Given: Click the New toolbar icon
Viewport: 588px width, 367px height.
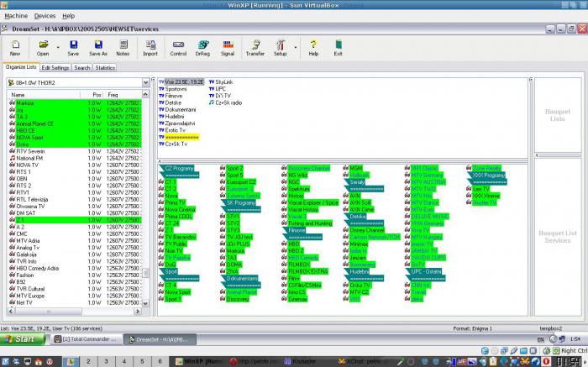Looking at the screenshot, I should click(15, 48).
